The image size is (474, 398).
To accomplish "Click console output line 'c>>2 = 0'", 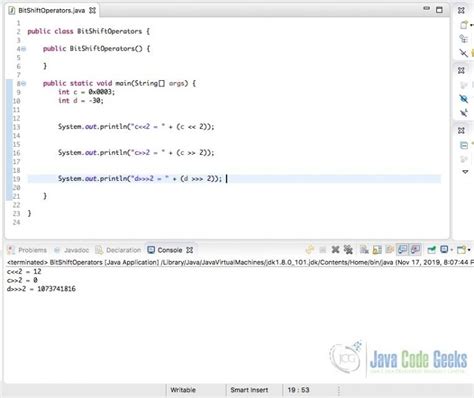I will pos(22,280).
